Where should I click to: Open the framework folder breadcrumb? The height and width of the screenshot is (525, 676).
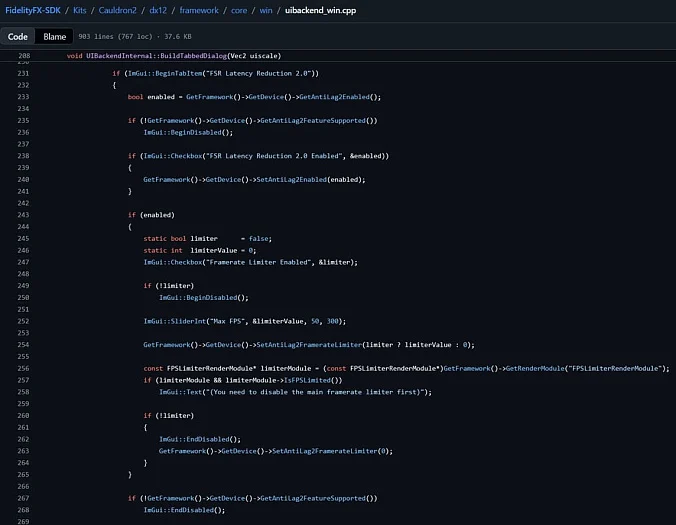[x=228, y=9]
